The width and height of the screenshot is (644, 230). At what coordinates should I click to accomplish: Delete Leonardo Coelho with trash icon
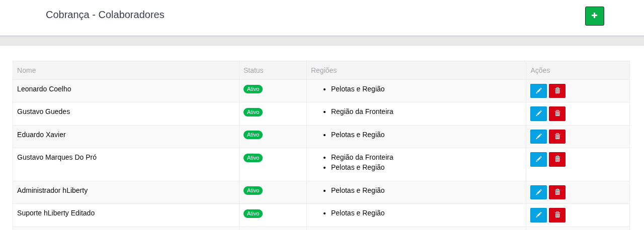tap(557, 91)
